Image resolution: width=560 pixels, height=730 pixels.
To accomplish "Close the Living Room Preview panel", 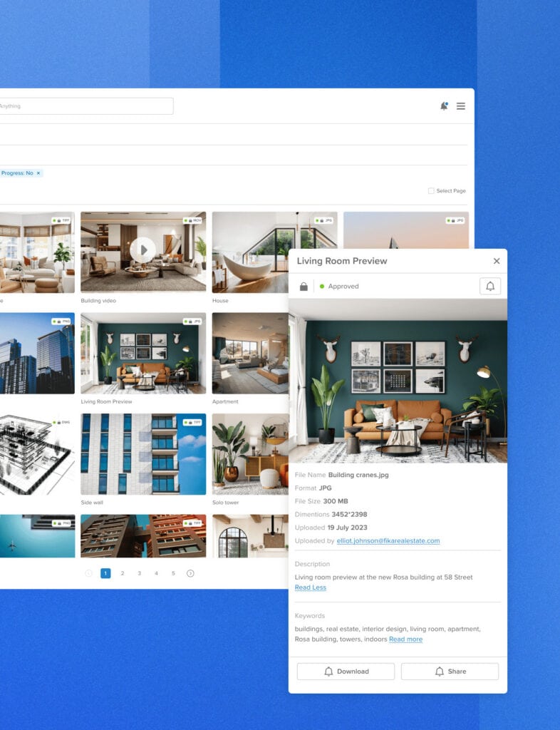I will [497, 261].
